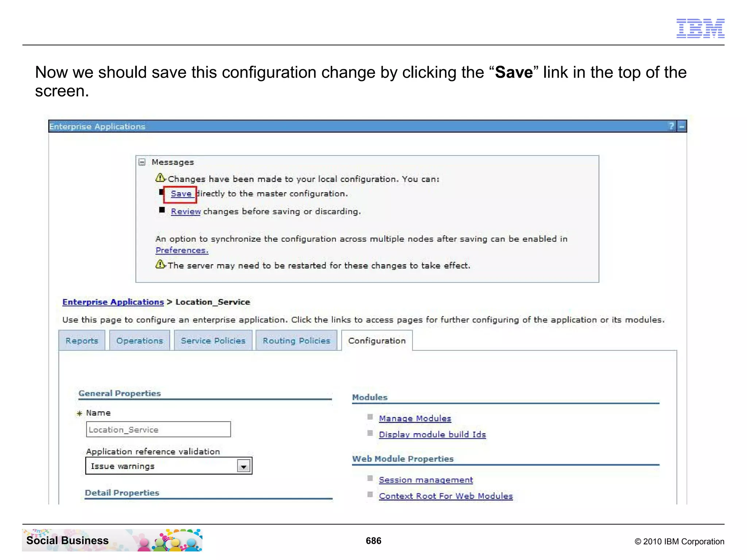Click the Social Business banner image
The image size is (747, 560).
tap(112, 540)
